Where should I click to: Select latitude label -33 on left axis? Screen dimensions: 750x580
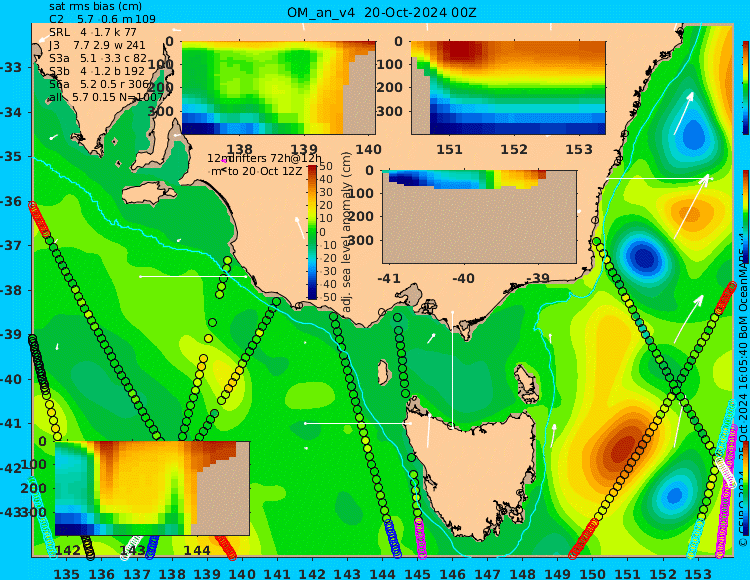pos(11,67)
